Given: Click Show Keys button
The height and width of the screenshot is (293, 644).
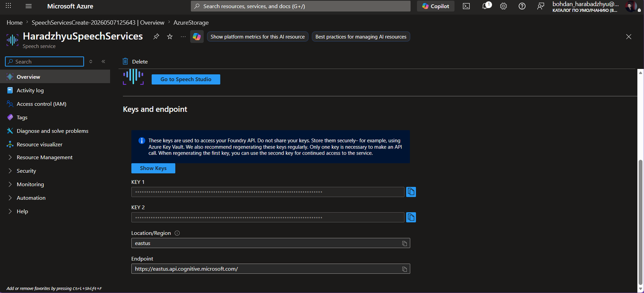Looking at the screenshot, I should coord(153,168).
